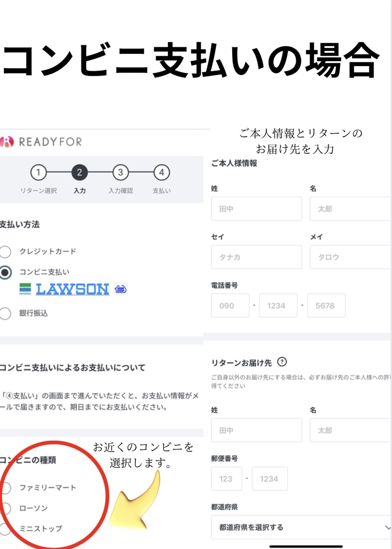Select クレジットカード payment option
392x549 pixels.
point(5,252)
